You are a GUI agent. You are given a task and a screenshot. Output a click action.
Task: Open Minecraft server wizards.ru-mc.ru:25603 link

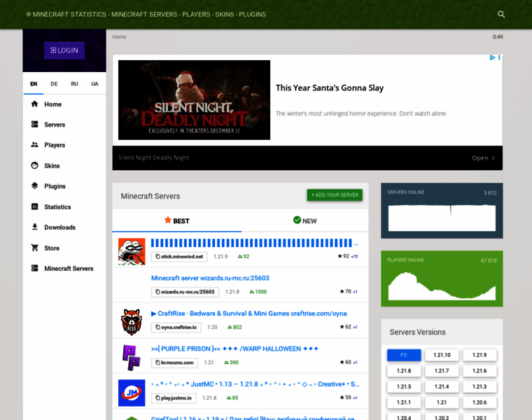210,278
